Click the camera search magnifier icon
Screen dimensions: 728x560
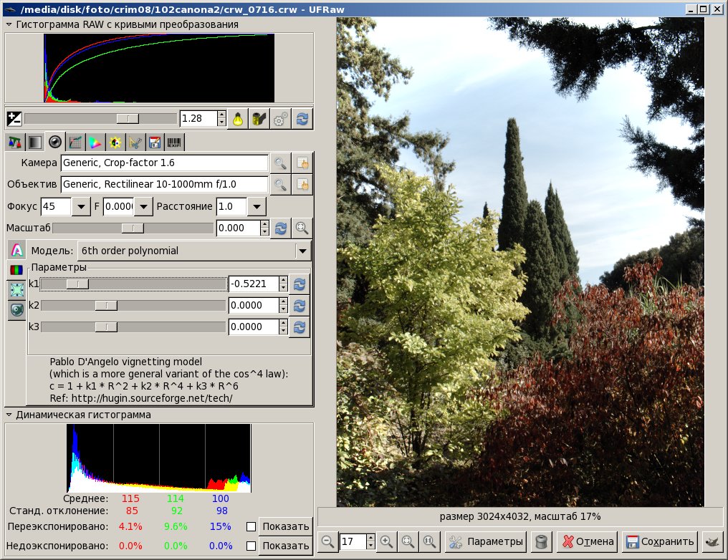(280, 163)
